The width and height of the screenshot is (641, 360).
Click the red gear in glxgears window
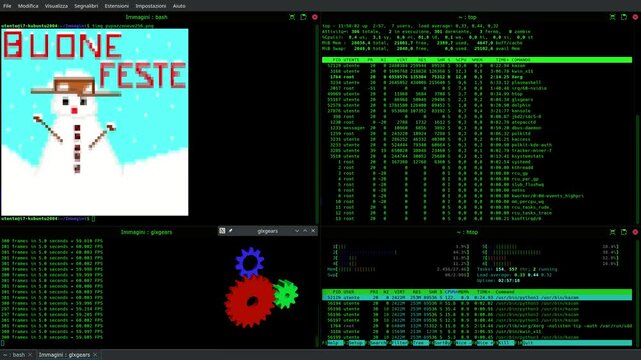pos(250,301)
